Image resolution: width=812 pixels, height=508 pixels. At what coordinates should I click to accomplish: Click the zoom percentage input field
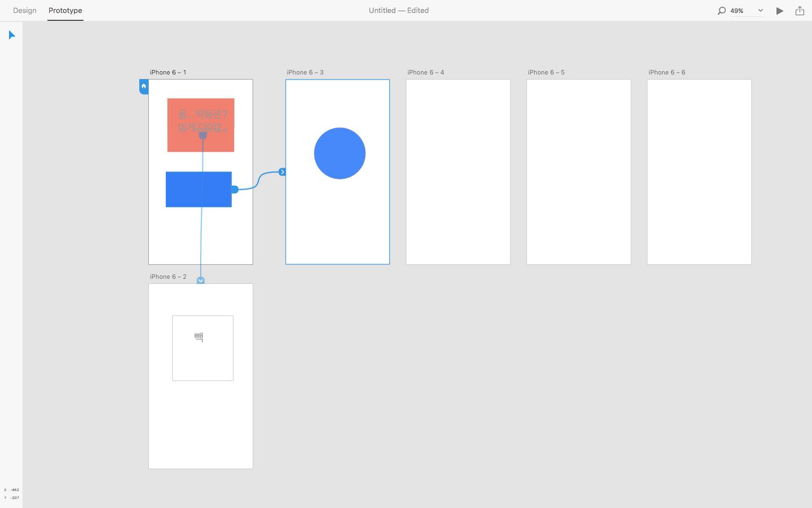[742, 11]
